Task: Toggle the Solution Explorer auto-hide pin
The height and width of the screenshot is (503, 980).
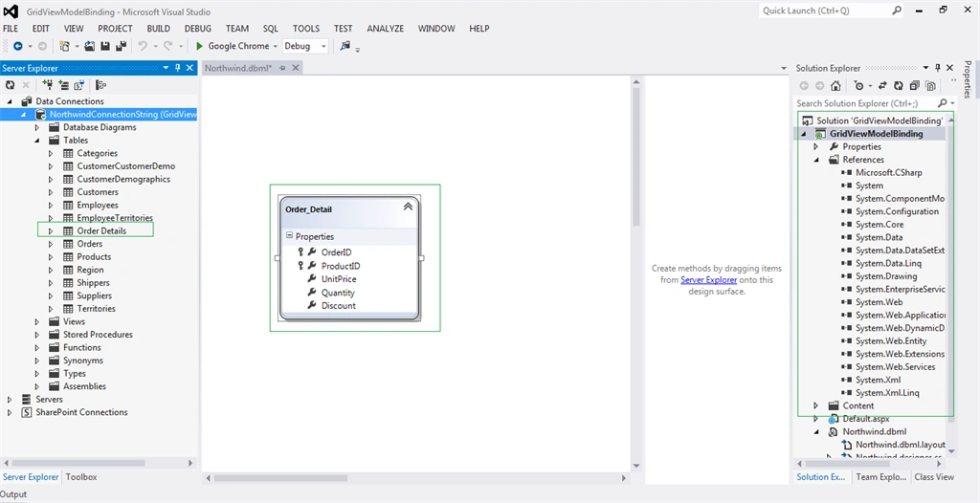Action: [x=938, y=68]
